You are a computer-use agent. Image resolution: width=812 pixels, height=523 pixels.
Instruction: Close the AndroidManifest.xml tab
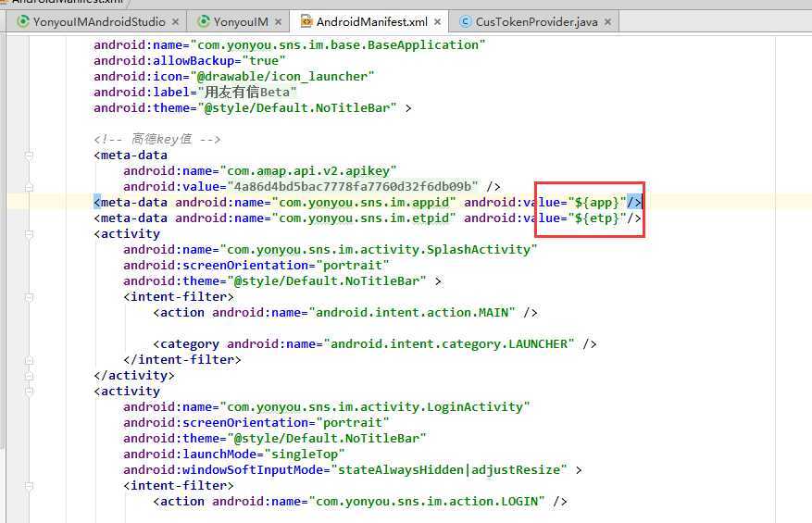click(x=438, y=21)
